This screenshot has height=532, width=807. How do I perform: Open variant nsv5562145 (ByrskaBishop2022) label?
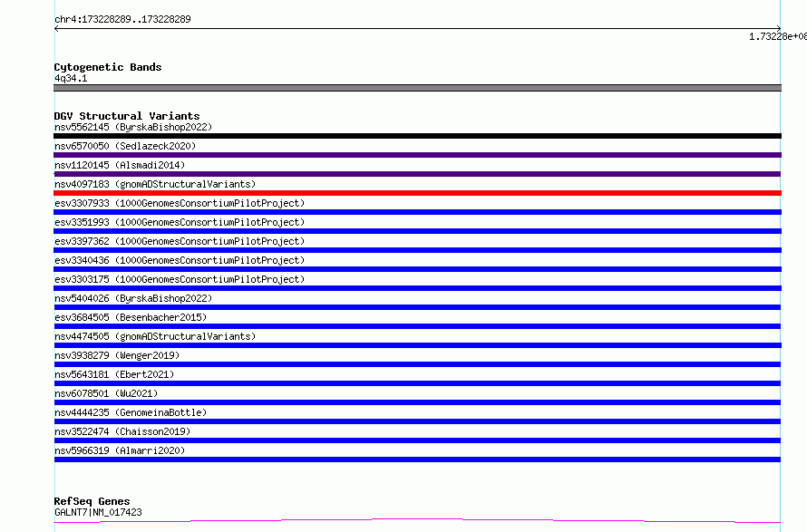pos(133,127)
